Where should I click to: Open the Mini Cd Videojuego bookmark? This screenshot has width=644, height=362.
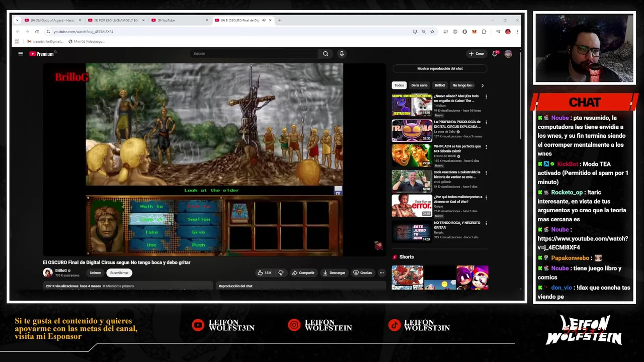[x=86, y=42]
